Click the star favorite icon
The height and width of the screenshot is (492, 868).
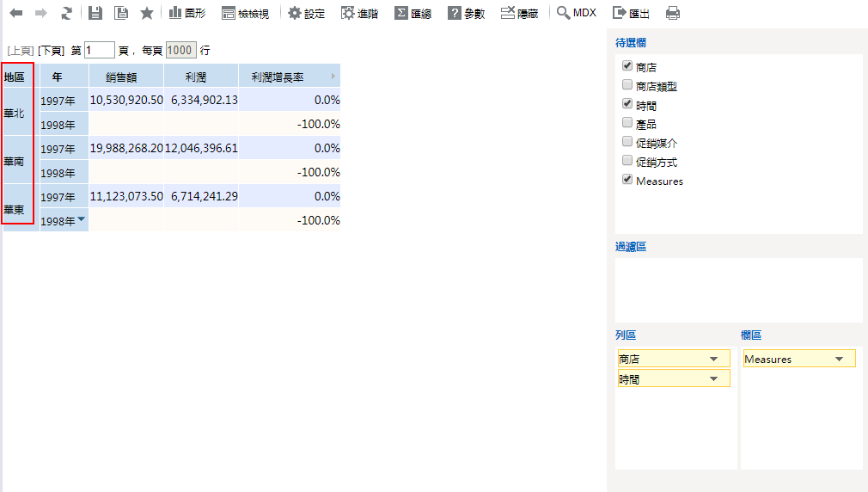click(x=147, y=13)
